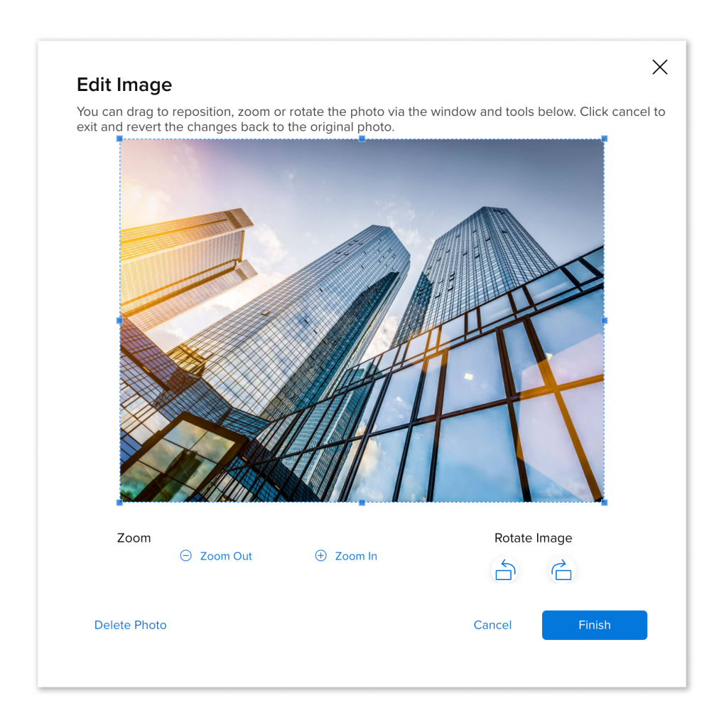The width and height of the screenshot is (724, 728).
Task: Close the Edit Image dialog with the X
Action: point(659,67)
